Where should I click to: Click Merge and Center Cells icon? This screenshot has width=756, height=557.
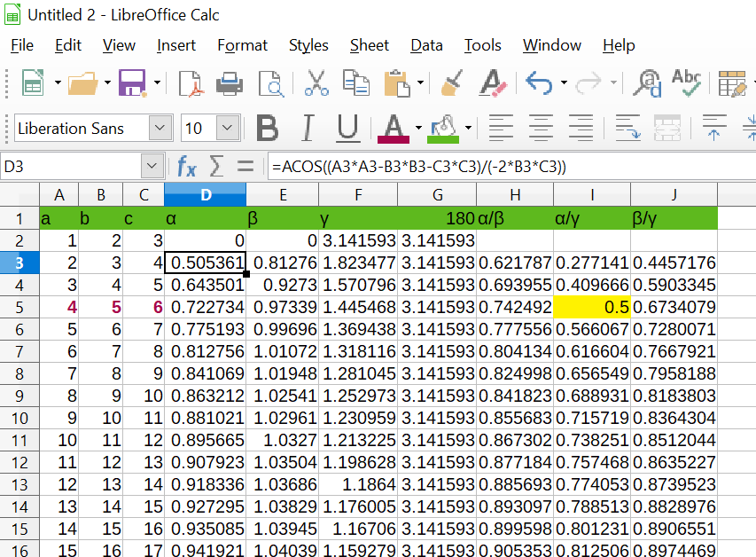pyautogui.click(x=667, y=129)
